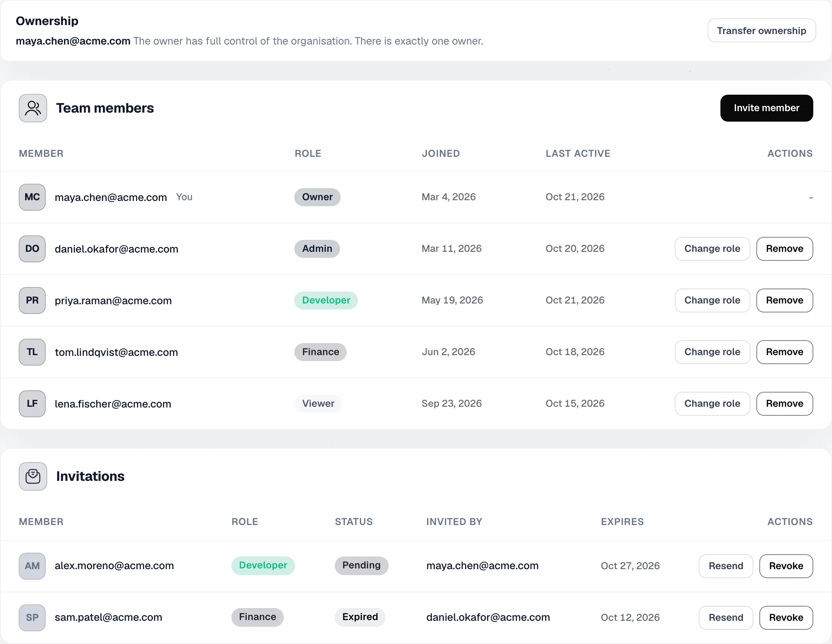Image resolution: width=832 pixels, height=644 pixels.
Task: Select the tom.lindqvist@acme.com email text
Action: tap(116, 352)
